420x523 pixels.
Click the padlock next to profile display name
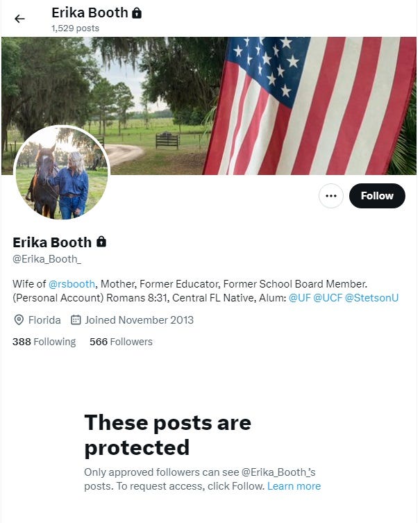point(101,242)
